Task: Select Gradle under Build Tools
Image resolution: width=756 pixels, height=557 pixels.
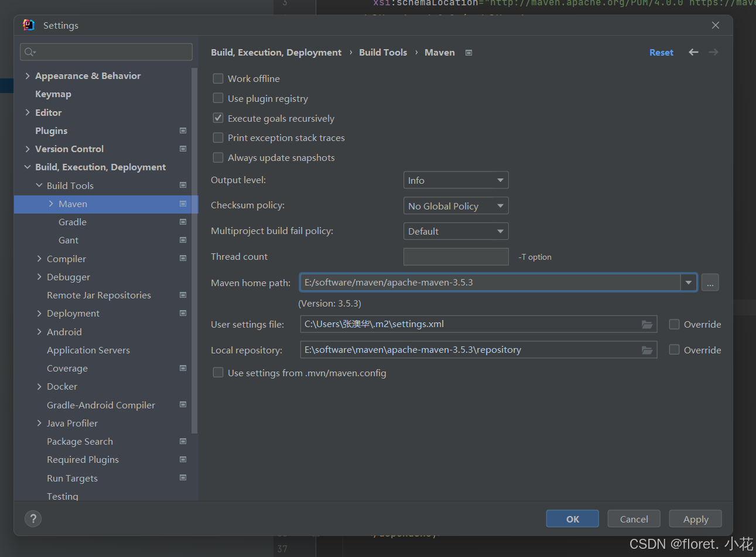Action: 73,222
